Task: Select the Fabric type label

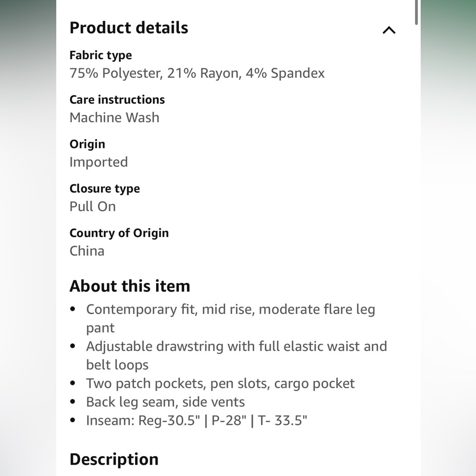Action: tap(100, 55)
